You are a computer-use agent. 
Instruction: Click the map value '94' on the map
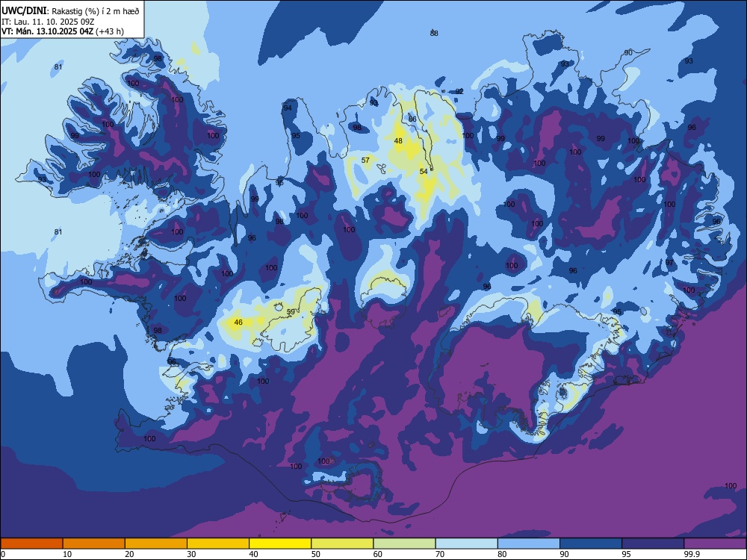point(288,108)
